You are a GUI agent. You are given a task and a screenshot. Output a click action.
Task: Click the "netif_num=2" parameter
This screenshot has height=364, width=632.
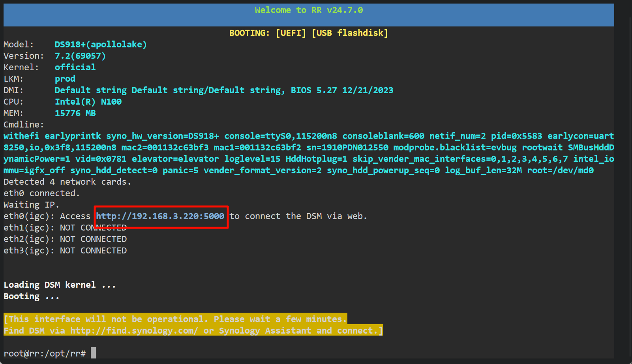pos(458,136)
